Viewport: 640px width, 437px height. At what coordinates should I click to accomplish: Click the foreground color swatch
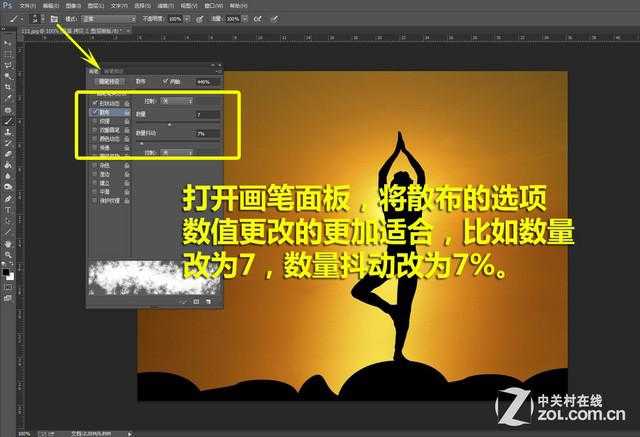pos(6,268)
